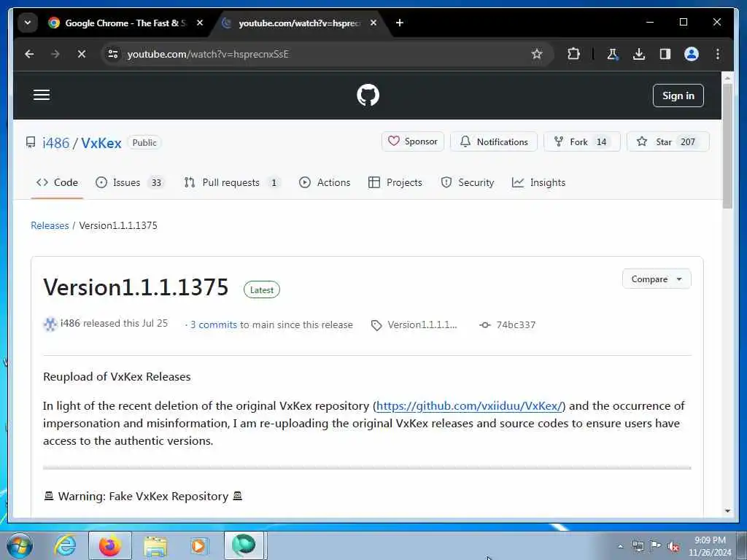Viewport: 747px width, 560px height.
Task: Open the Chrome profile avatar
Action: click(692, 54)
